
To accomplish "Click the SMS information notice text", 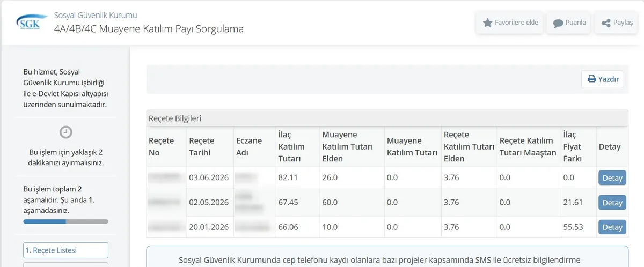I will tap(379, 260).
